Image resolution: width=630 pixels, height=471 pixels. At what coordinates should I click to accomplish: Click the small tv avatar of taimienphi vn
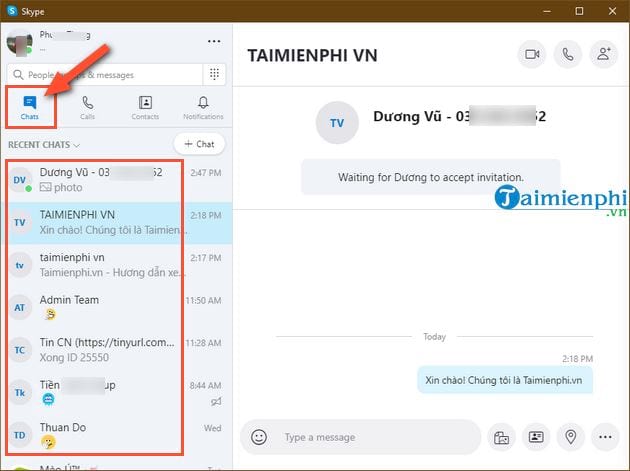pyautogui.click(x=20, y=265)
